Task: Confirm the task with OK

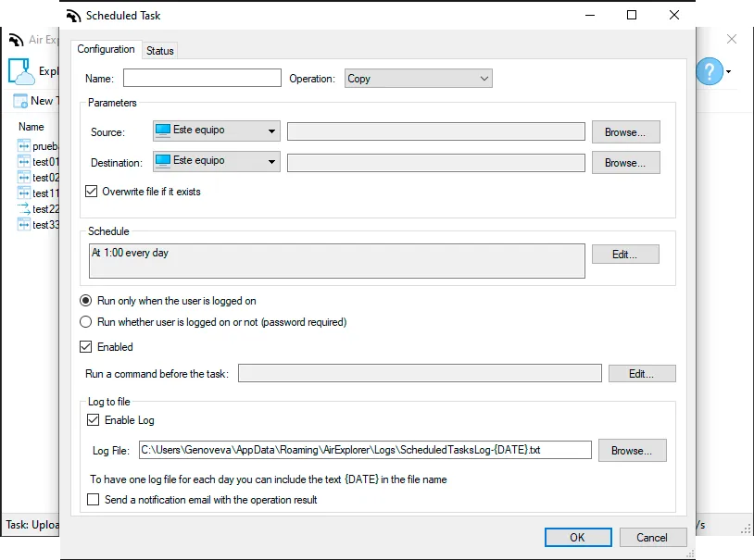Action: point(578,538)
